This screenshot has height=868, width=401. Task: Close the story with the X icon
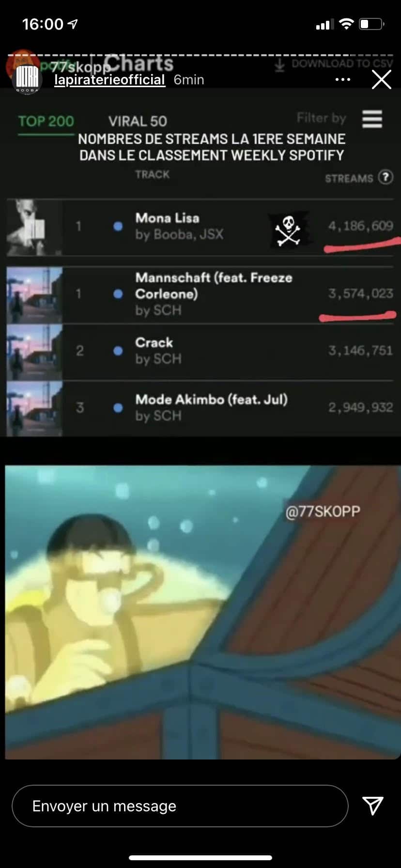point(381,79)
